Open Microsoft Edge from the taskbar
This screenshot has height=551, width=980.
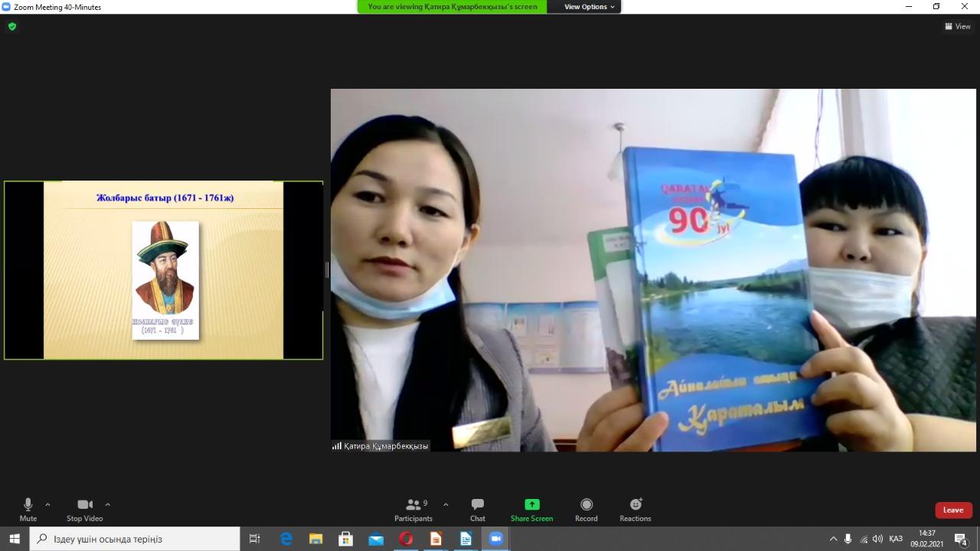click(x=286, y=539)
